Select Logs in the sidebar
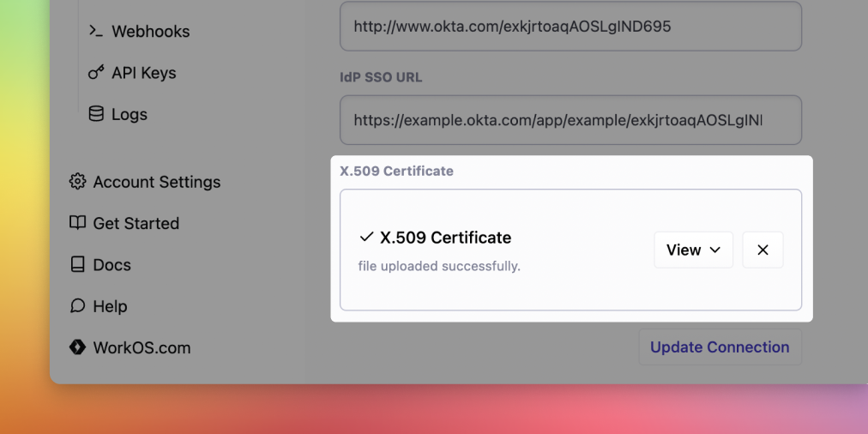 (129, 114)
